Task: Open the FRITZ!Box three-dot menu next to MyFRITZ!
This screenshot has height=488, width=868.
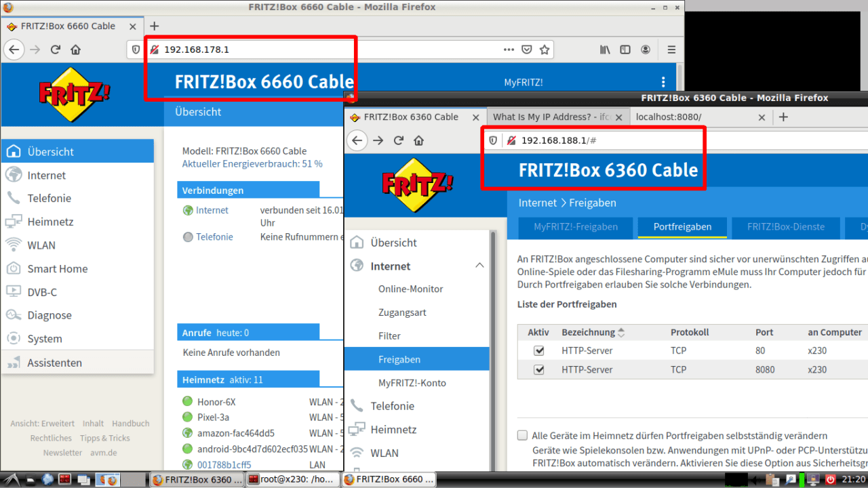Action: pos(663,82)
